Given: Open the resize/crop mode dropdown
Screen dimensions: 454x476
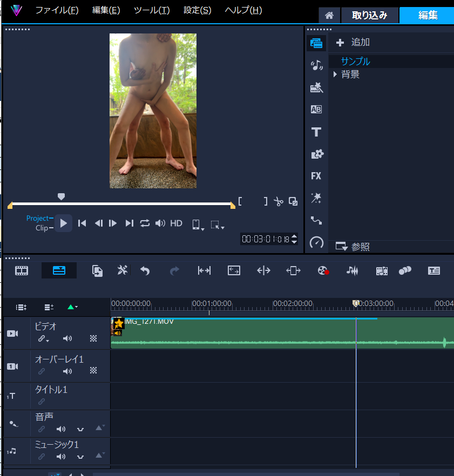Looking at the screenshot, I should pos(218,225).
